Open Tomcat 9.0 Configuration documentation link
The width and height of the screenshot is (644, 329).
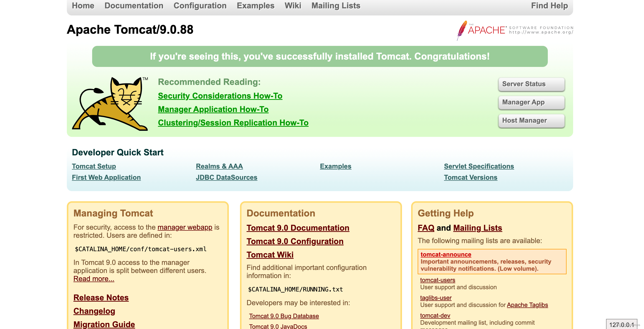(295, 241)
